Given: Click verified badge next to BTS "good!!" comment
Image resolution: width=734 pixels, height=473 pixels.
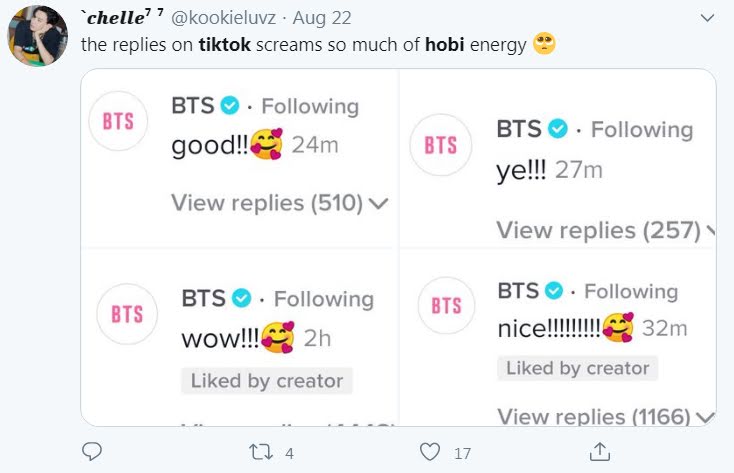Looking at the screenshot, I should 229,106.
